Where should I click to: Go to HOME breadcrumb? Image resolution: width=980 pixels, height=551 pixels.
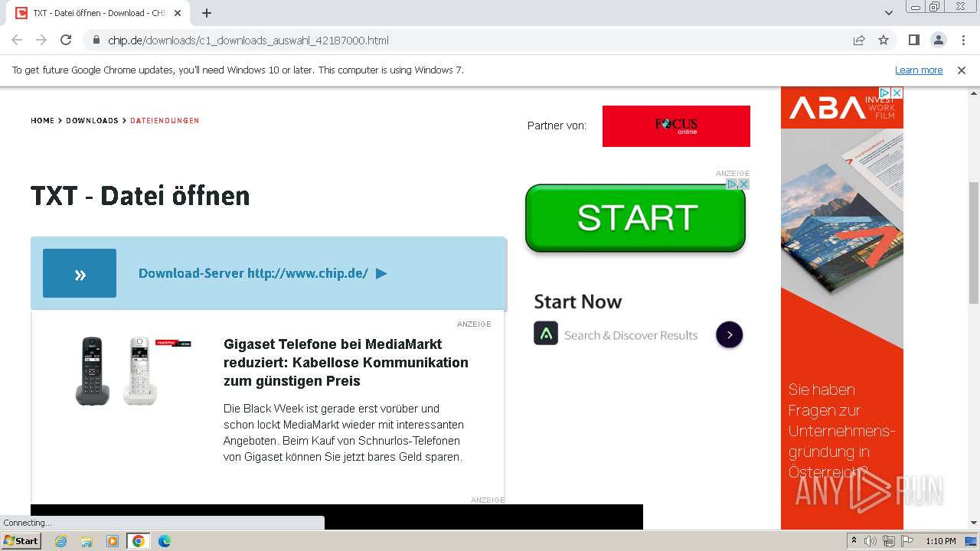[x=43, y=121]
